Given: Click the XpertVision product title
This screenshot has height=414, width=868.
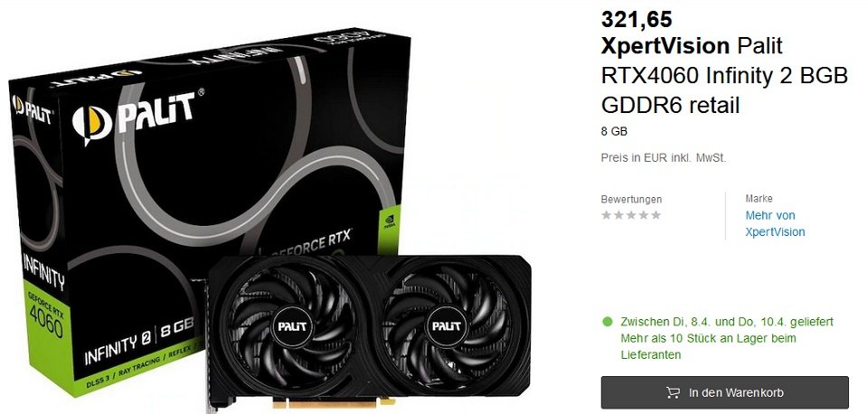Looking at the screenshot, I should point(724,75).
